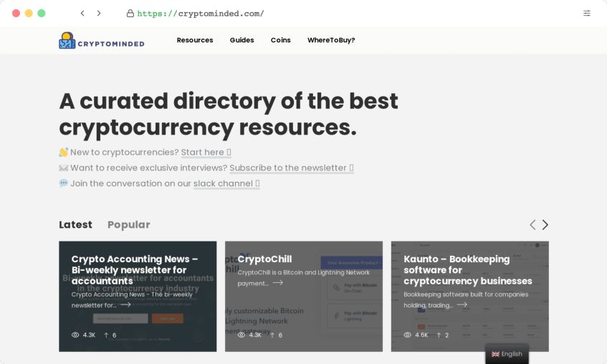
Task: Click 4.6K view count on Kaunto card
Action: pyautogui.click(x=421, y=335)
